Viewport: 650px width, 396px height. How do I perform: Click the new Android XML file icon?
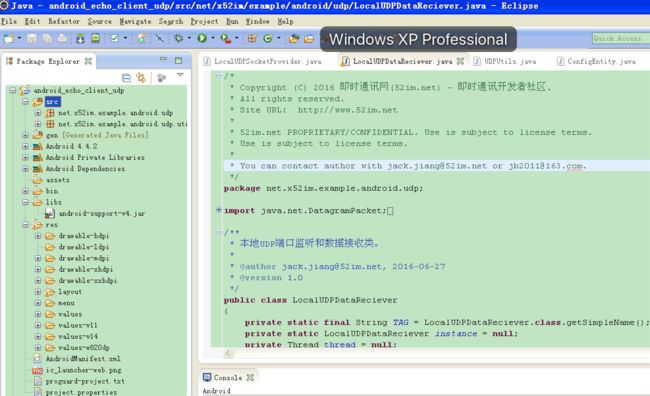click(141, 39)
